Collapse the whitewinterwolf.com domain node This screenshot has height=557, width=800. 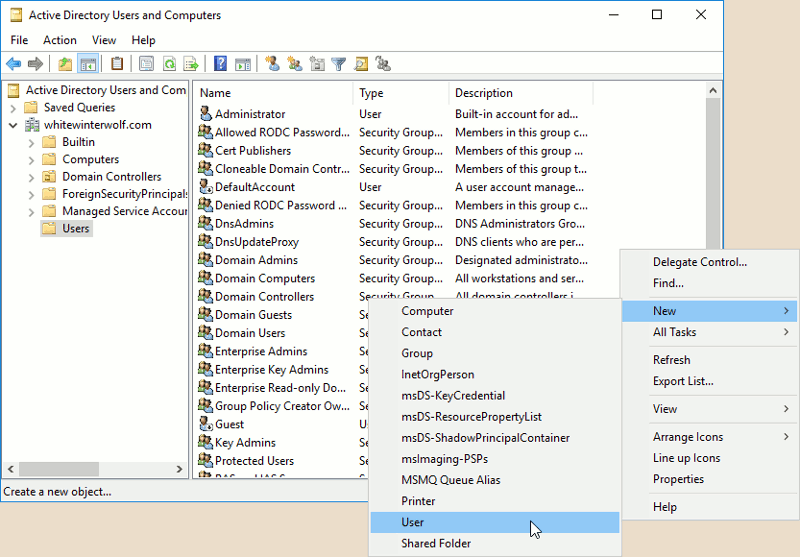coord(13,125)
